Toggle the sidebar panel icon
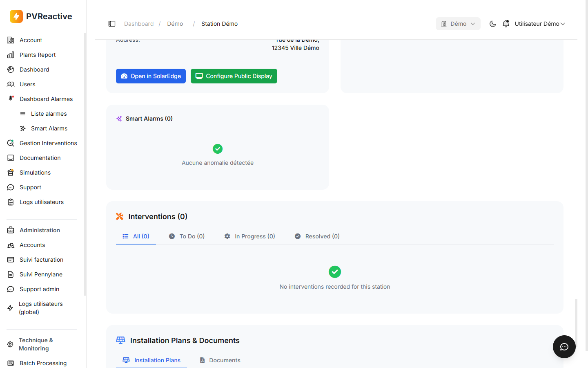 [x=112, y=24]
